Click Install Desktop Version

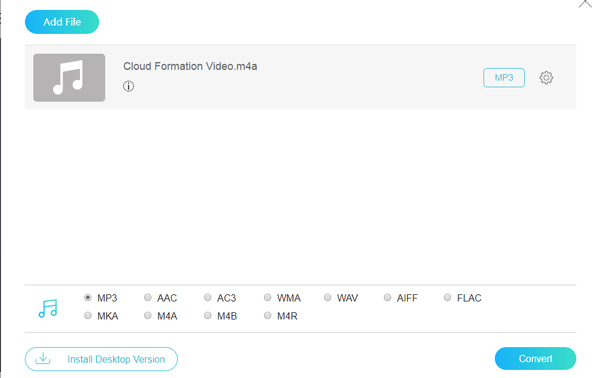(x=101, y=359)
